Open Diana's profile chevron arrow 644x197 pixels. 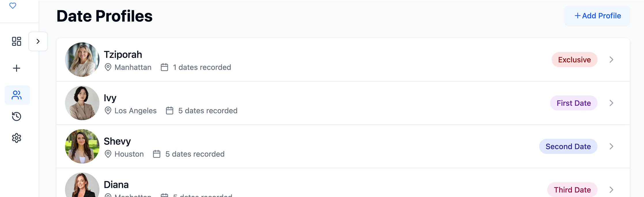tap(611, 190)
